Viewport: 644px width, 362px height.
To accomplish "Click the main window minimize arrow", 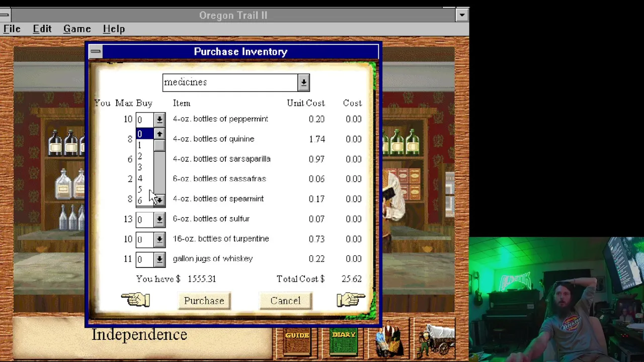I will 462,15.
